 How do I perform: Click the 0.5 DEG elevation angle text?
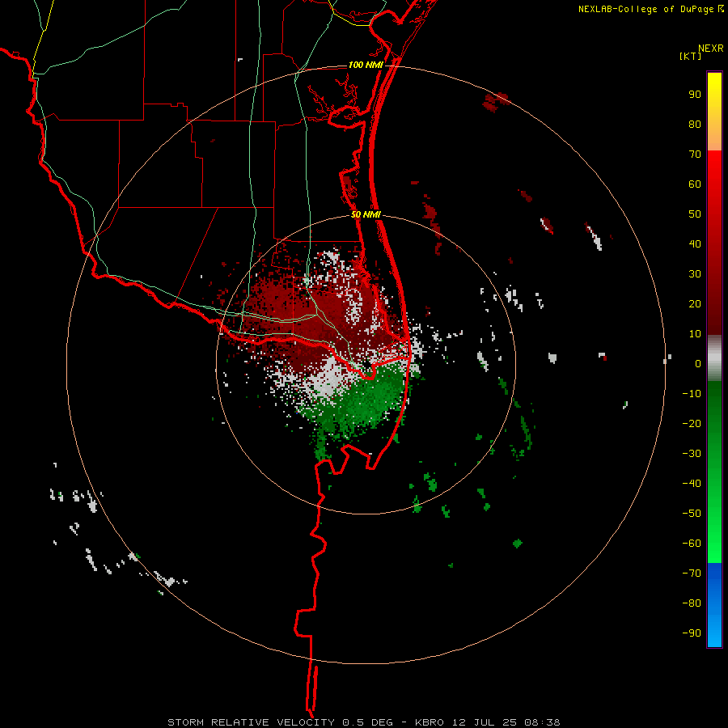(368, 722)
